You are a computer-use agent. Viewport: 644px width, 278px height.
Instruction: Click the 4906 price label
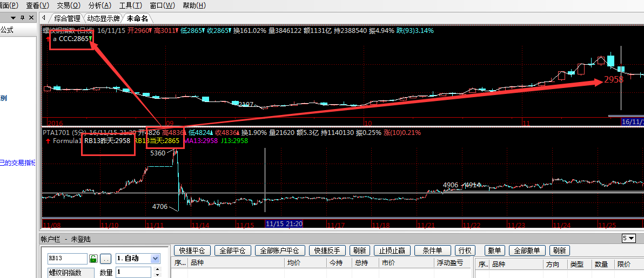[x=451, y=185]
